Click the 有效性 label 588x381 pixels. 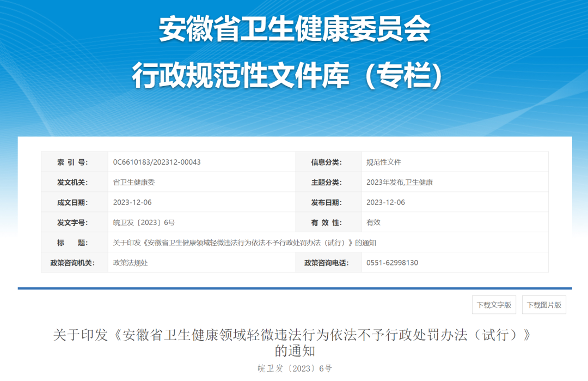326,222
